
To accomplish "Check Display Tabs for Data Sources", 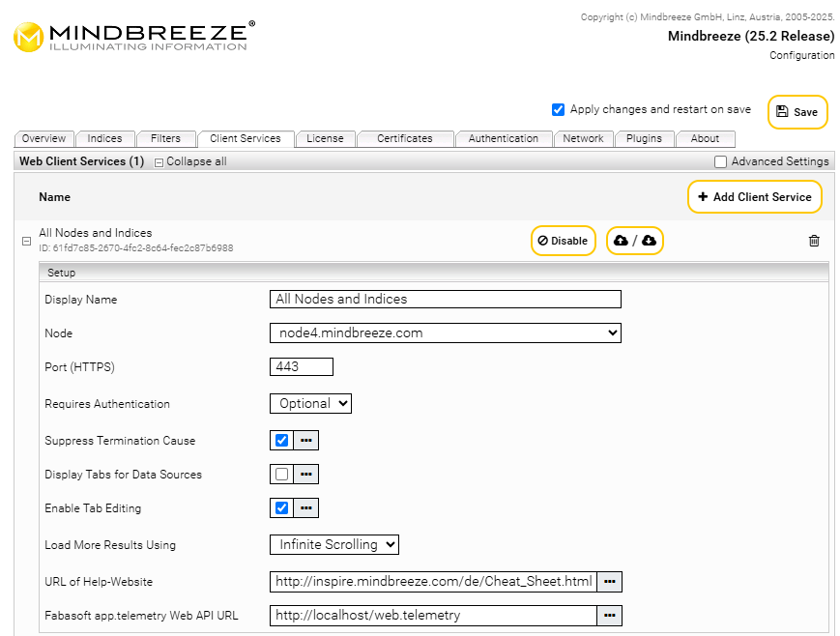I will [x=282, y=475].
